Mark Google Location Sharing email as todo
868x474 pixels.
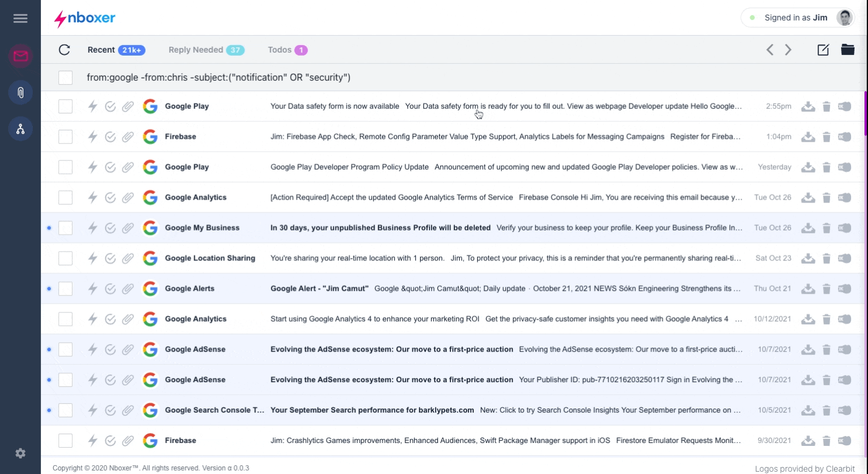110,258
